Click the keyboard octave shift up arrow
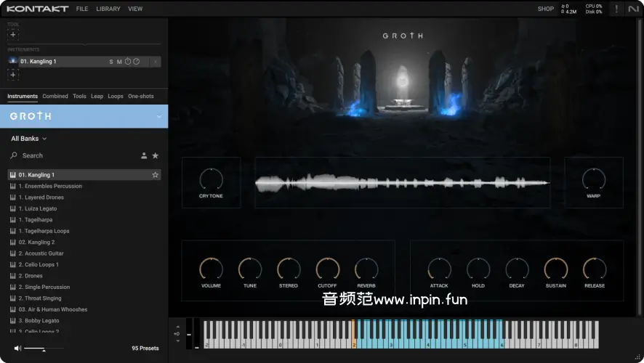 [x=177, y=327]
